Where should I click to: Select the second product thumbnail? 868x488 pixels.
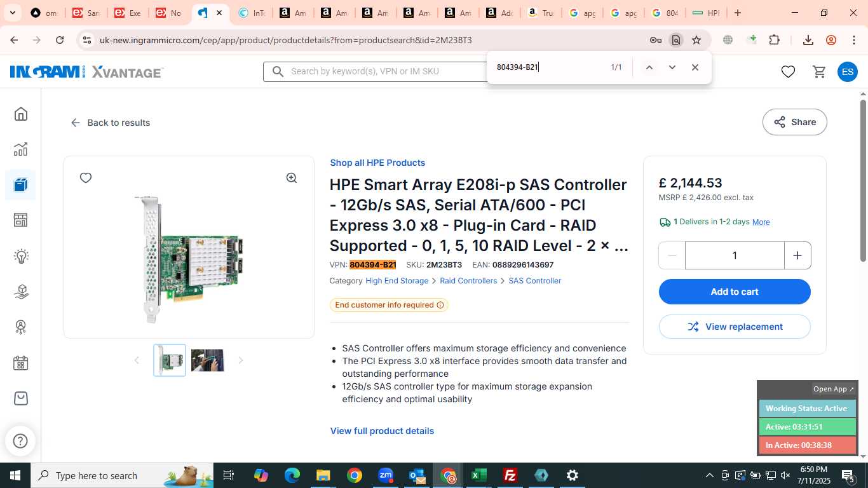(208, 360)
